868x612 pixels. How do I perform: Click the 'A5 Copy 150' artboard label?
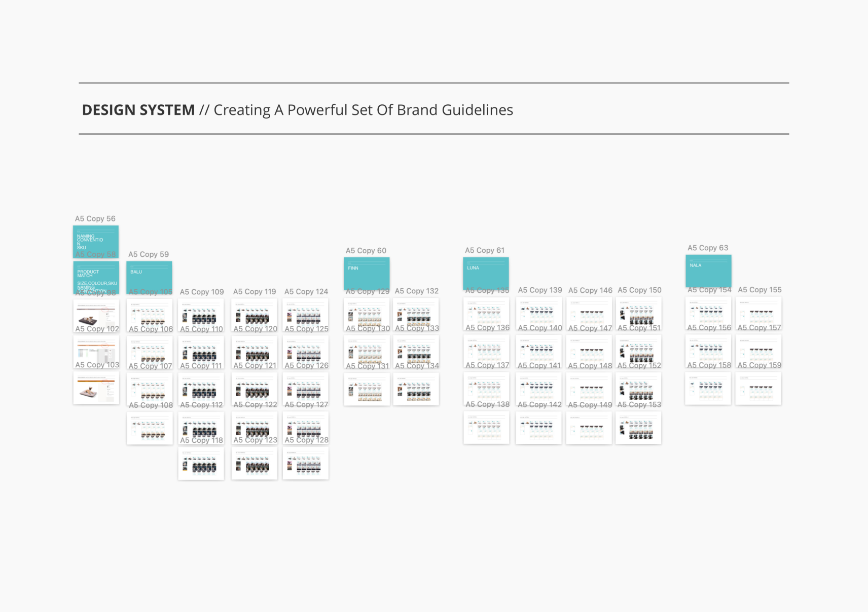pos(639,290)
